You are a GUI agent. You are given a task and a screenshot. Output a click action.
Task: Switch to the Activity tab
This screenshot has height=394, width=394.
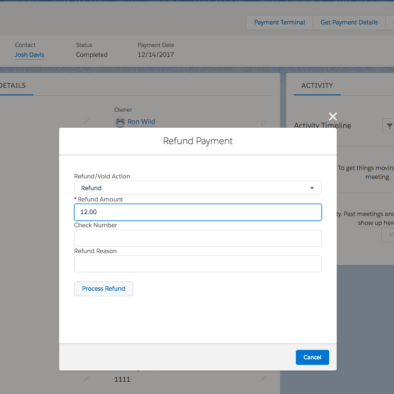[x=317, y=86]
